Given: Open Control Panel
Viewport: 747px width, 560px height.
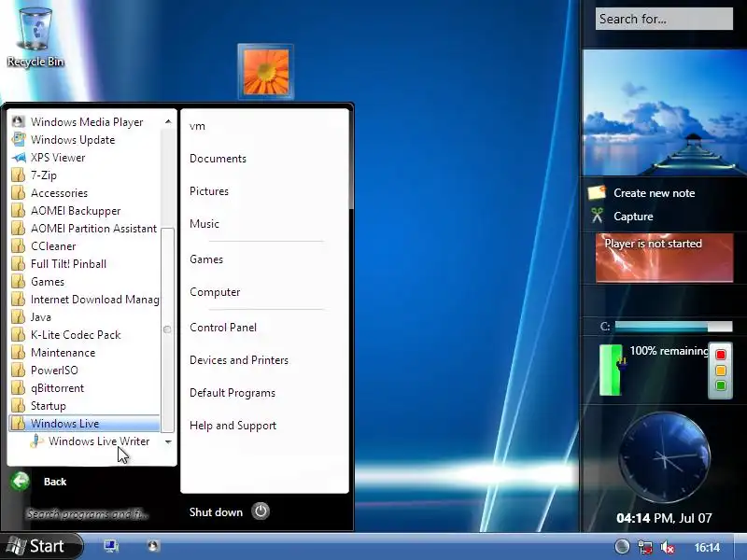Looking at the screenshot, I should tap(223, 328).
